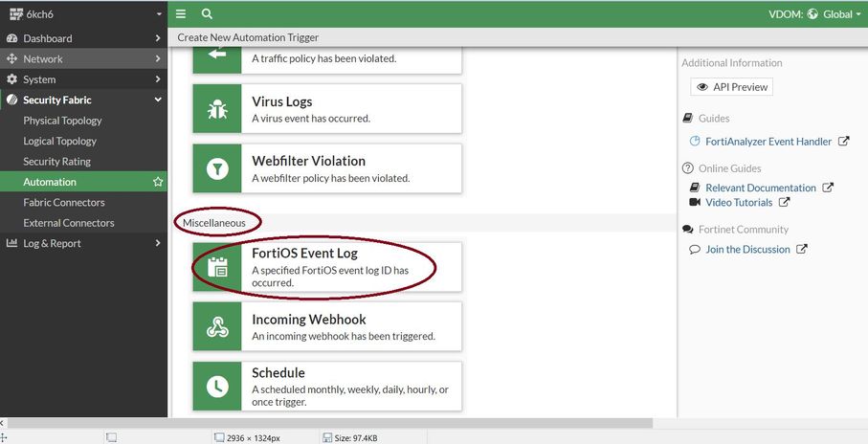The height and width of the screenshot is (444, 868).
Task: Click the Webfilter funnel icon
Action: coord(217,168)
